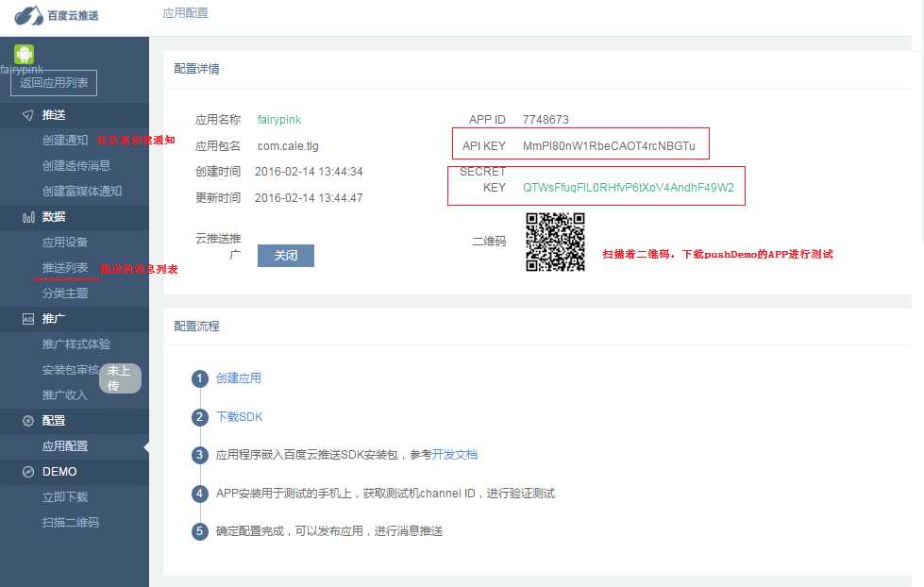Click the AD icon beside 推广
Image resolution: width=924 pixels, height=587 pixels.
coord(27,319)
